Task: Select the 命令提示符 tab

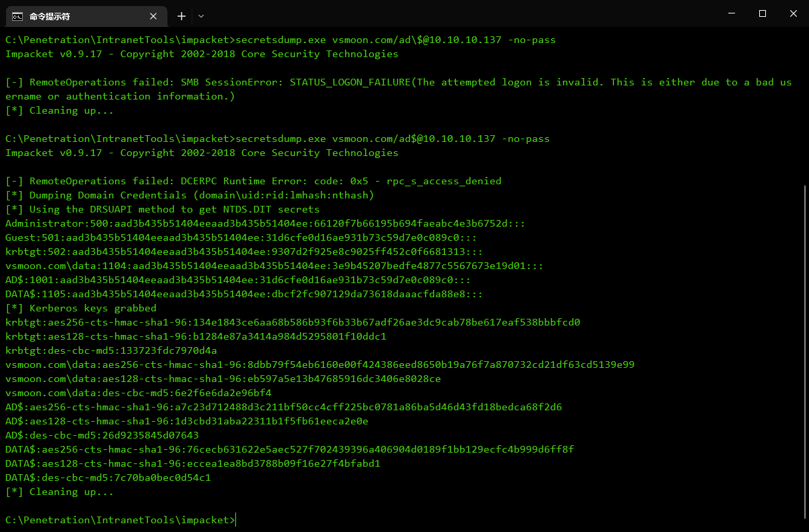Action: coord(86,15)
